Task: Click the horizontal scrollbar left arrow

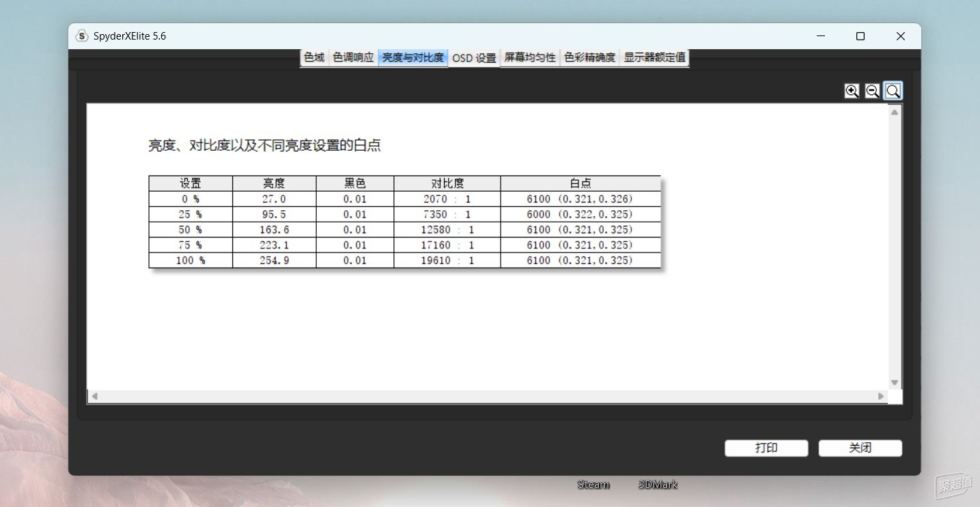Action: (94, 396)
